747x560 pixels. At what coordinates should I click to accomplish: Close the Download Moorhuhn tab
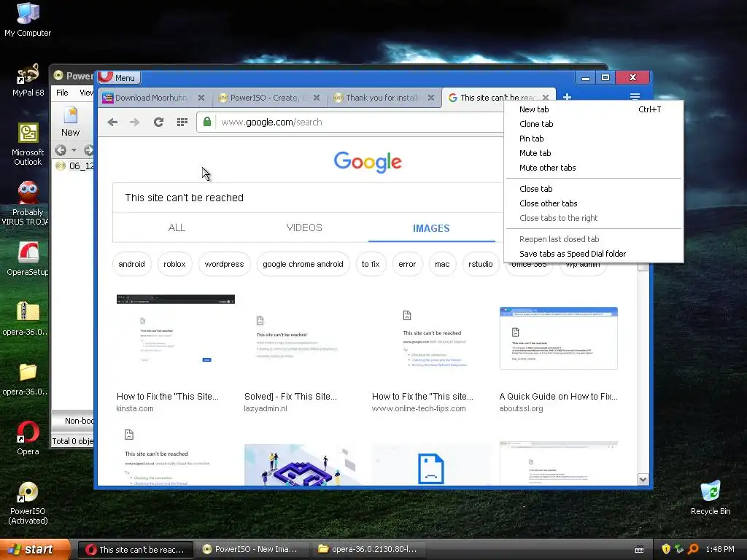201,98
